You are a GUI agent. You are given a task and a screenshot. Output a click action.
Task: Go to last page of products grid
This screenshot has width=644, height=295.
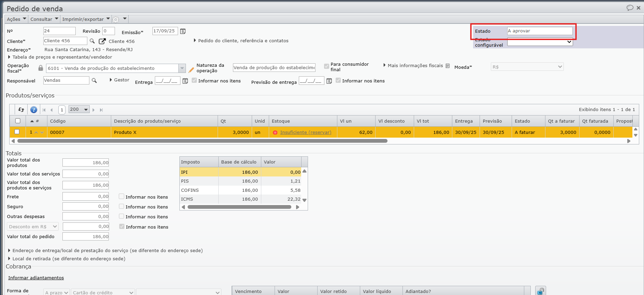click(x=101, y=110)
